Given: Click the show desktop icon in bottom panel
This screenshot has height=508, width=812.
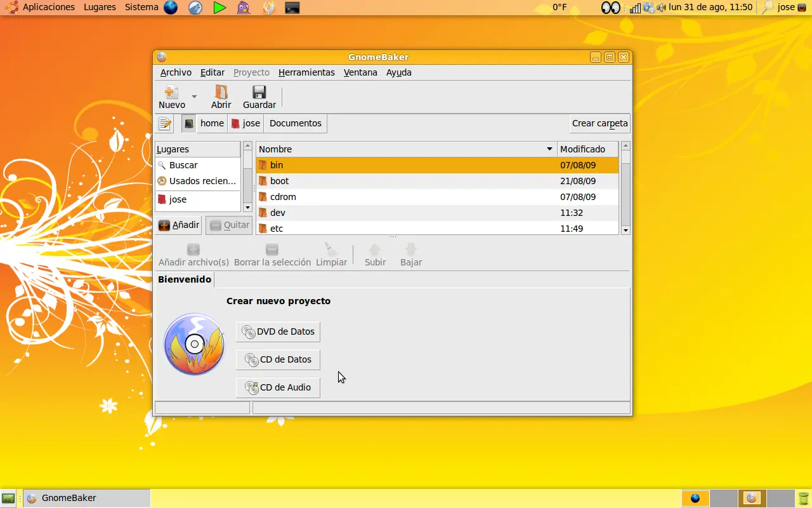Looking at the screenshot, I should [x=8, y=498].
